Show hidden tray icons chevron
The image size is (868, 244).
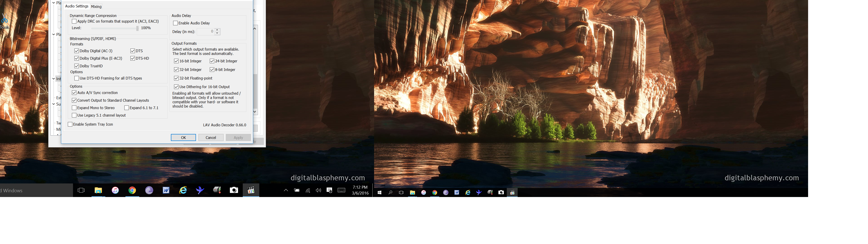pos(286,190)
